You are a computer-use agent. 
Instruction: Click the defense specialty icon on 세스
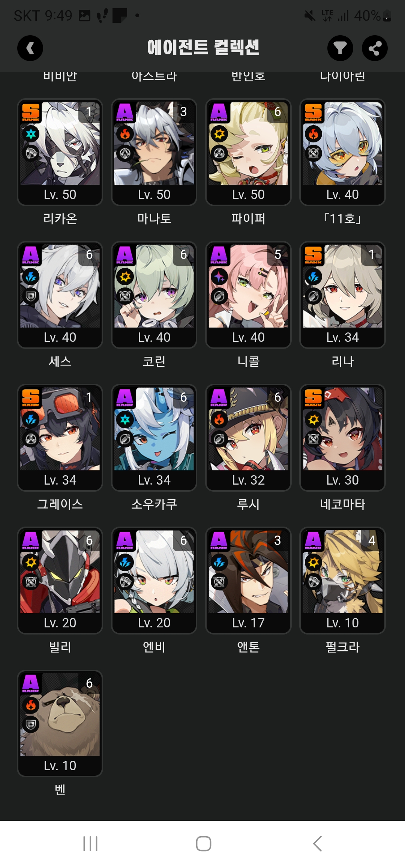31,296
